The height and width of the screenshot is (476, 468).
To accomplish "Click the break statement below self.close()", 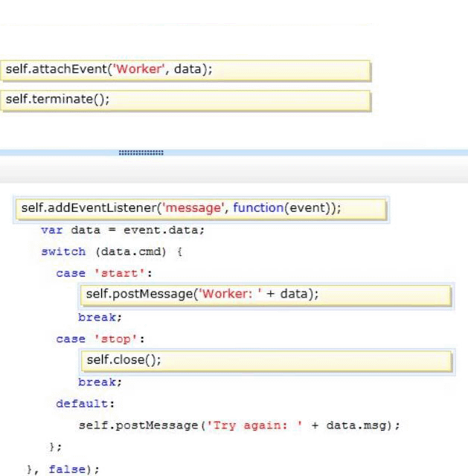I will (x=100, y=382).
